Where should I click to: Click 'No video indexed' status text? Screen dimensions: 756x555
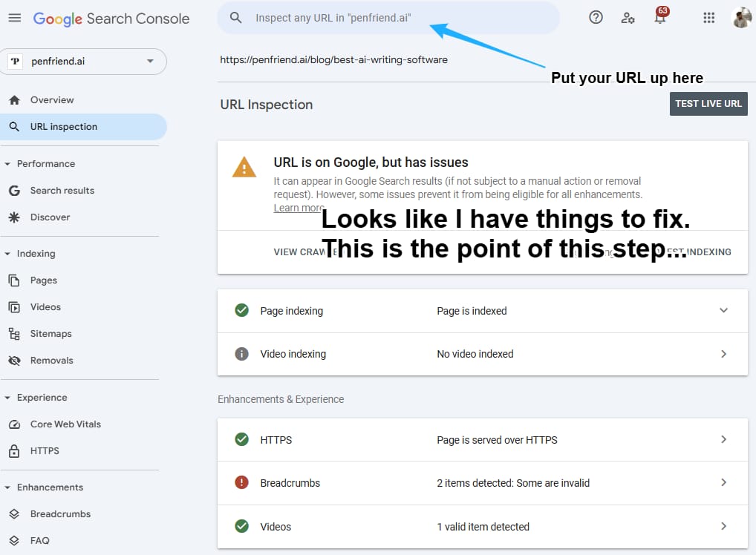475,354
